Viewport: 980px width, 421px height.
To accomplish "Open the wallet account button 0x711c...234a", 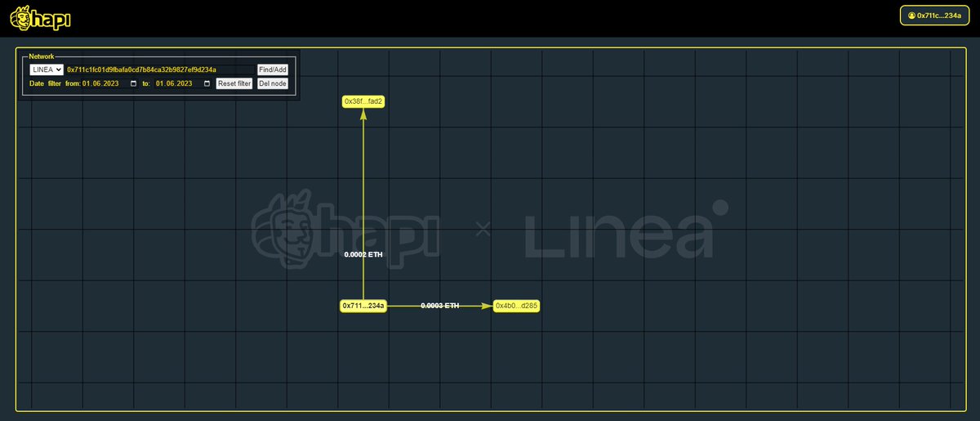I will pyautogui.click(x=933, y=16).
